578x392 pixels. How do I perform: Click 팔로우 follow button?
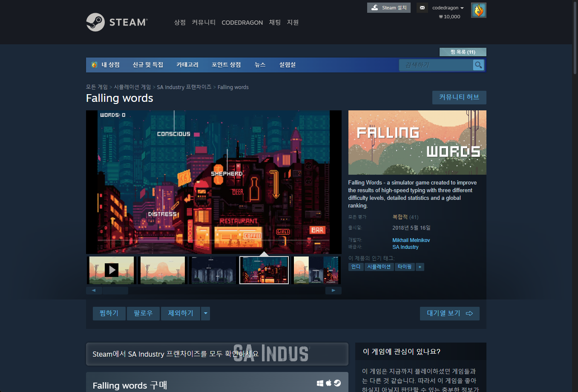143,314
